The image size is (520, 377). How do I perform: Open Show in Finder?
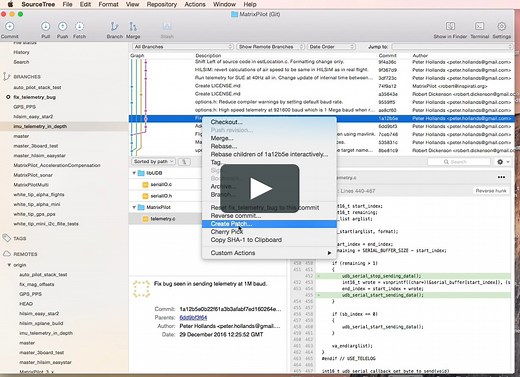tap(450, 26)
